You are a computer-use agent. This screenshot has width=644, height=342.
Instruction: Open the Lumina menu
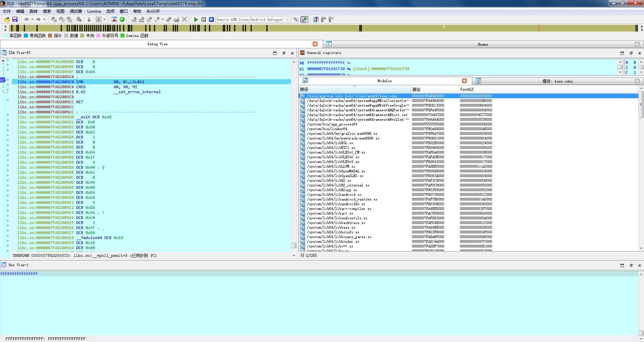pyautogui.click(x=94, y=11)
